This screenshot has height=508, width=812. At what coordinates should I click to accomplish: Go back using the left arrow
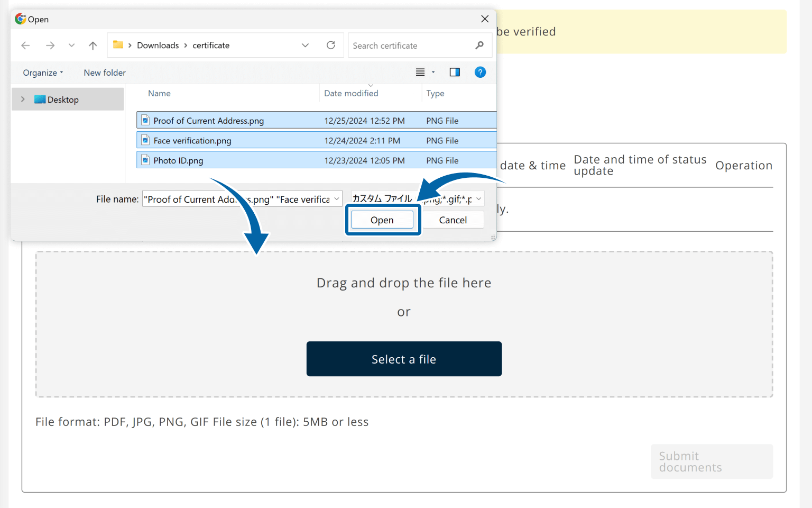[x=25, y=46]
